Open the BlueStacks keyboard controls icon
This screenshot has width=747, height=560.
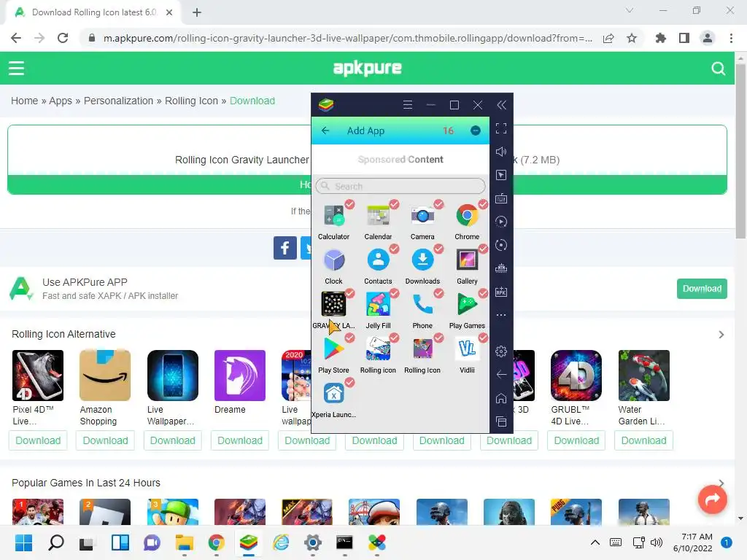pyautogui.click(x=501, y=198)
